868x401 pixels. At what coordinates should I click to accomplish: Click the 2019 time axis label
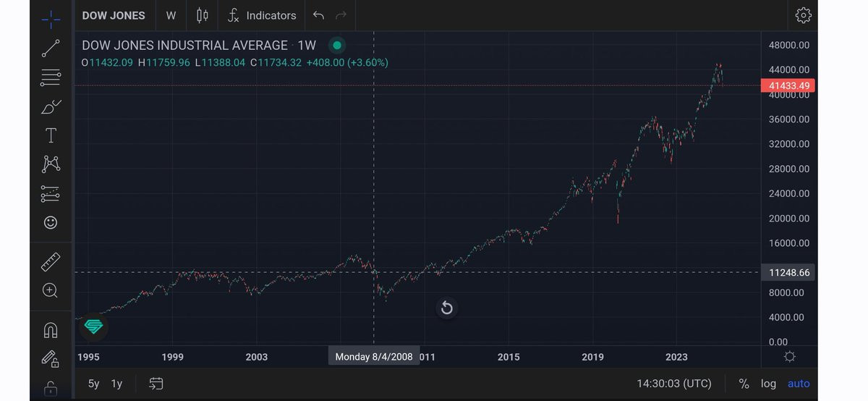(x=592, y=357)
